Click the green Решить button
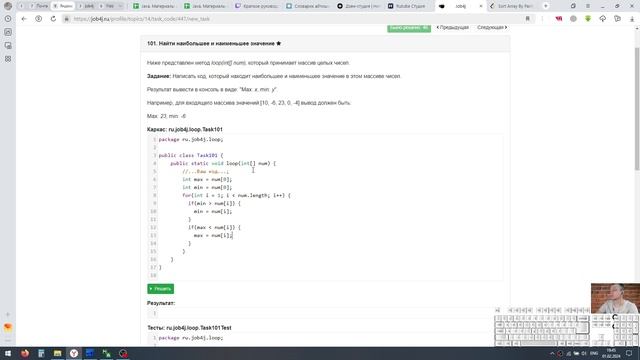 160,289
